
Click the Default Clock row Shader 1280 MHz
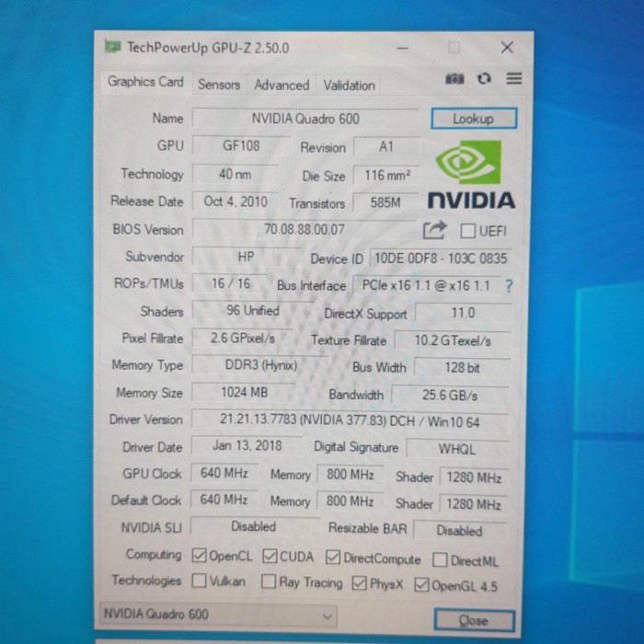(x=473, y=504)
